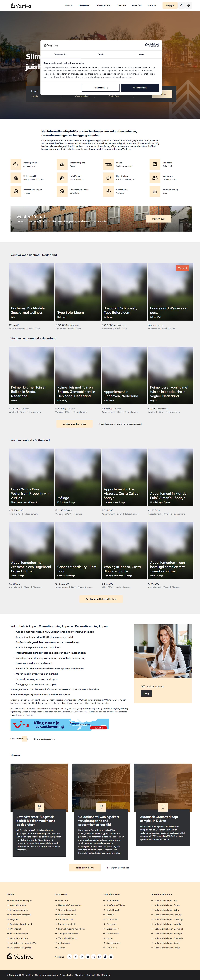200x980 pixels.
Task: Open the Privacy Policy link in footer
Action: (66, 975)
